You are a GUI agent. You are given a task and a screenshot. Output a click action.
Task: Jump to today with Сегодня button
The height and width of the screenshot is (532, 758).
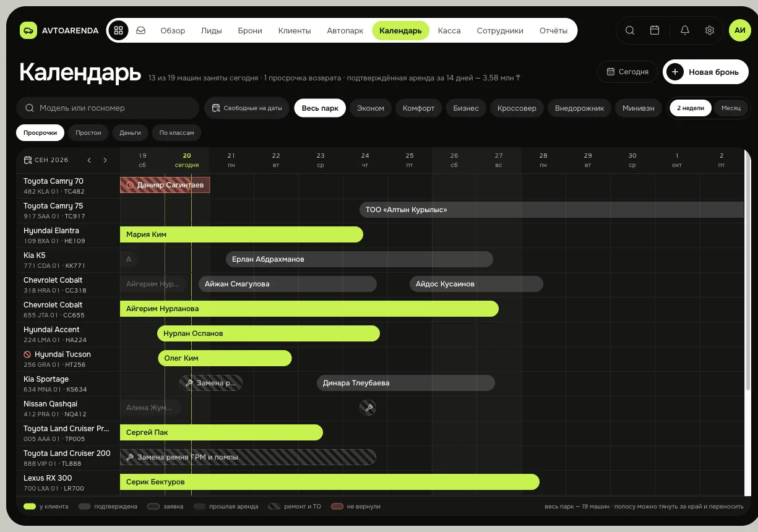point(627,72)
